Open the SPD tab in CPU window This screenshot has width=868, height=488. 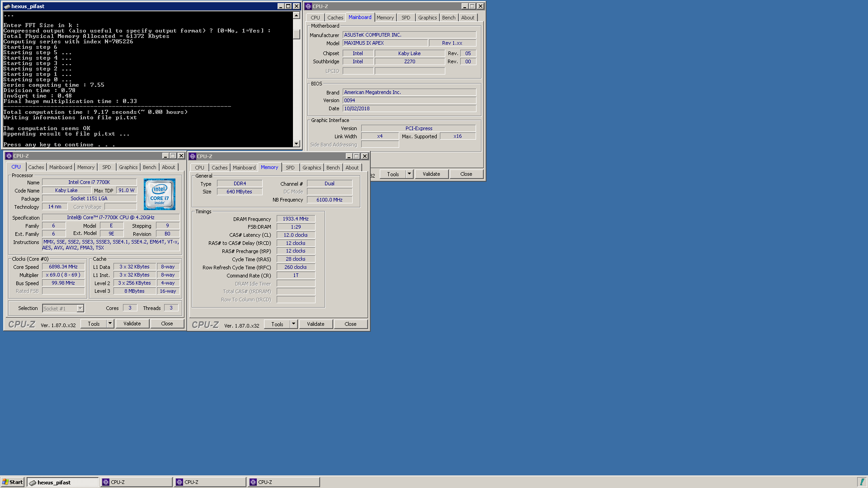pos(107,167)
